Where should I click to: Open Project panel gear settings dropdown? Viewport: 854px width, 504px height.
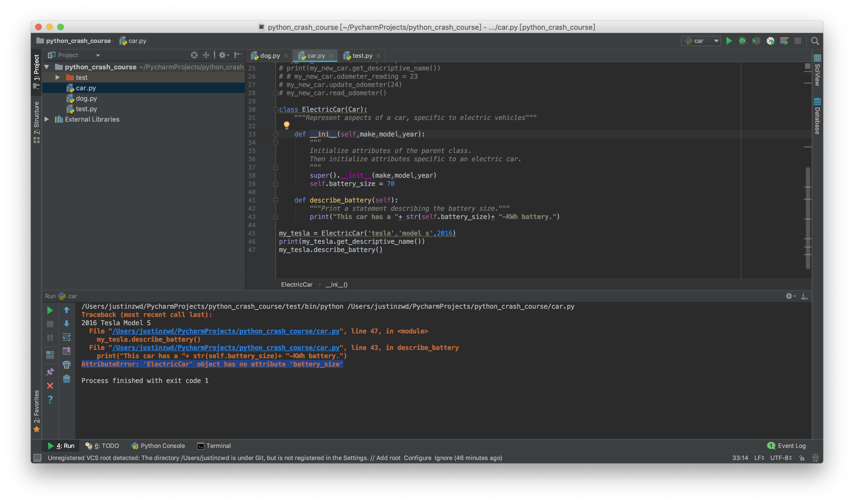point(224,55)
